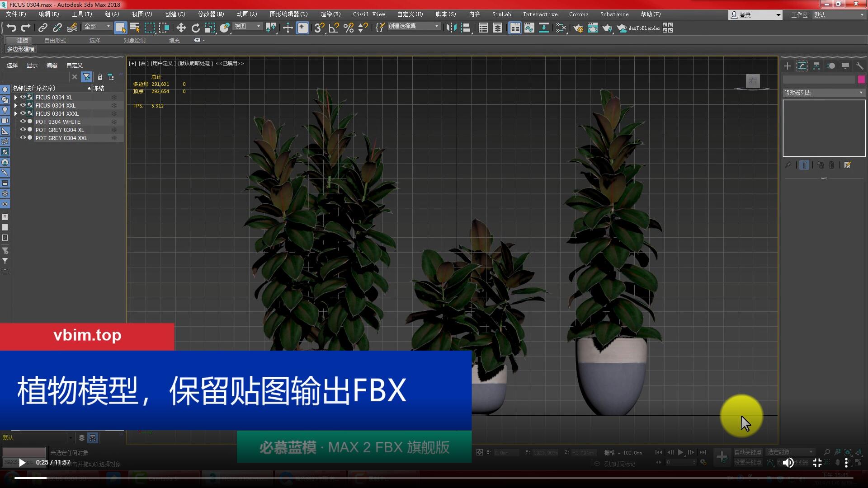Play the video with the play button
This screenshot has width=868, height=488.
[22, 462]
